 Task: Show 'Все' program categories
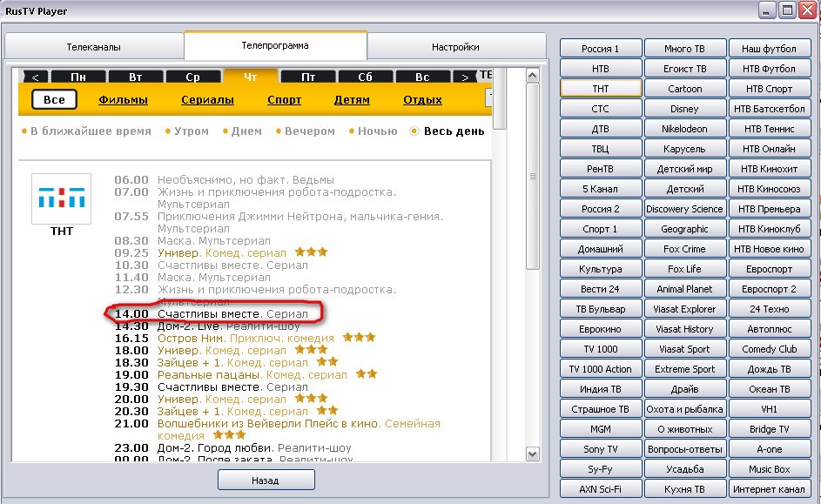54,100
